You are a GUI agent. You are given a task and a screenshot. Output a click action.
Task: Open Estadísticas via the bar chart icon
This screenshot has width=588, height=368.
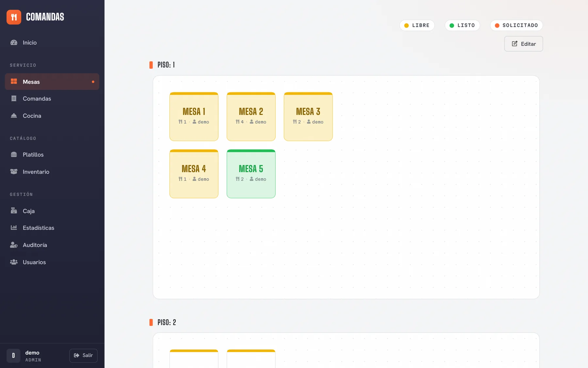(x=14, y=228)
